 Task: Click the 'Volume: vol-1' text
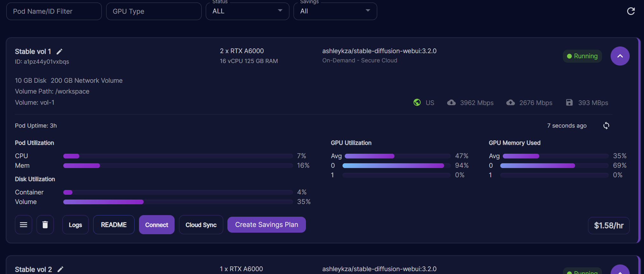pos(35,102)
